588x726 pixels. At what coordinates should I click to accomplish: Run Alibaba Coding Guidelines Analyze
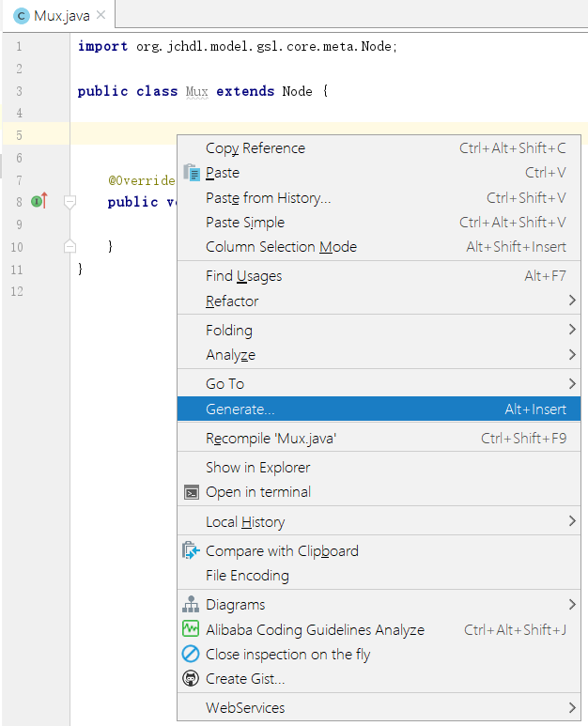coord(379,629)
